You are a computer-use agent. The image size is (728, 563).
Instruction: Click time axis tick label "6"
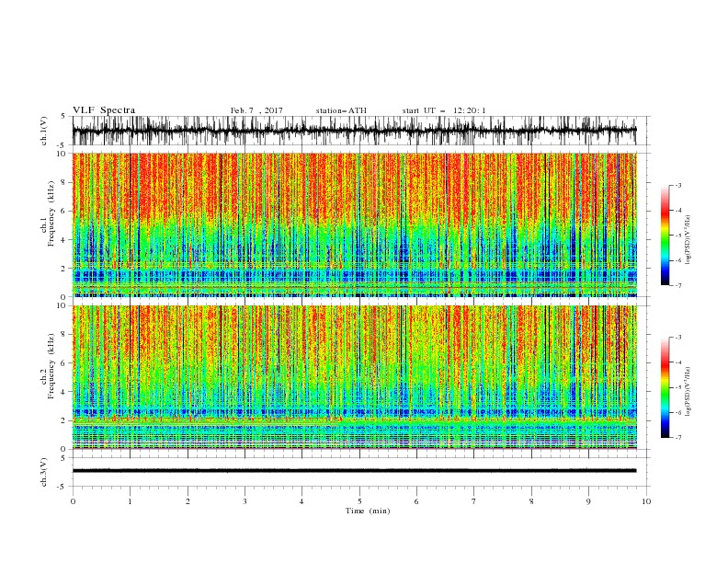[417, 501]
